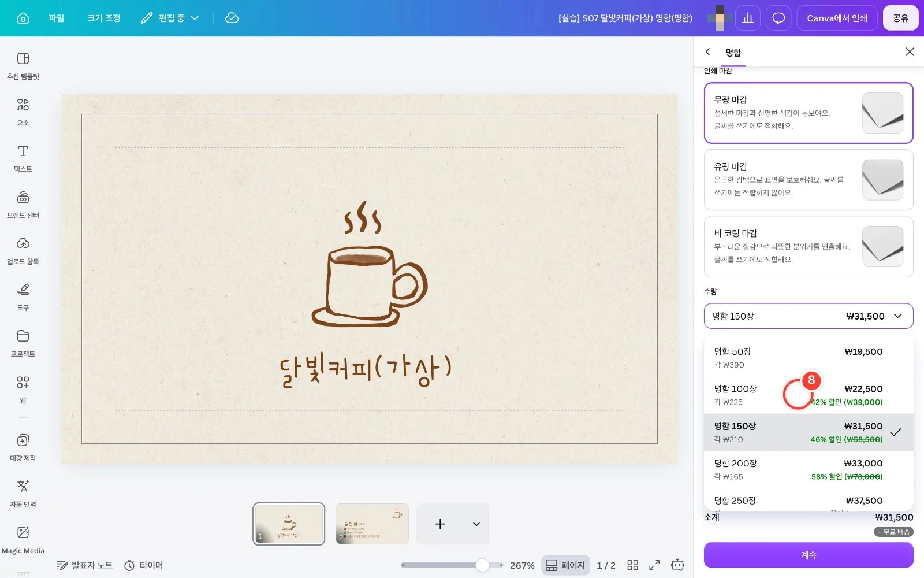Go back from 명함 panel
924x578 pixels.
[708, 52]
